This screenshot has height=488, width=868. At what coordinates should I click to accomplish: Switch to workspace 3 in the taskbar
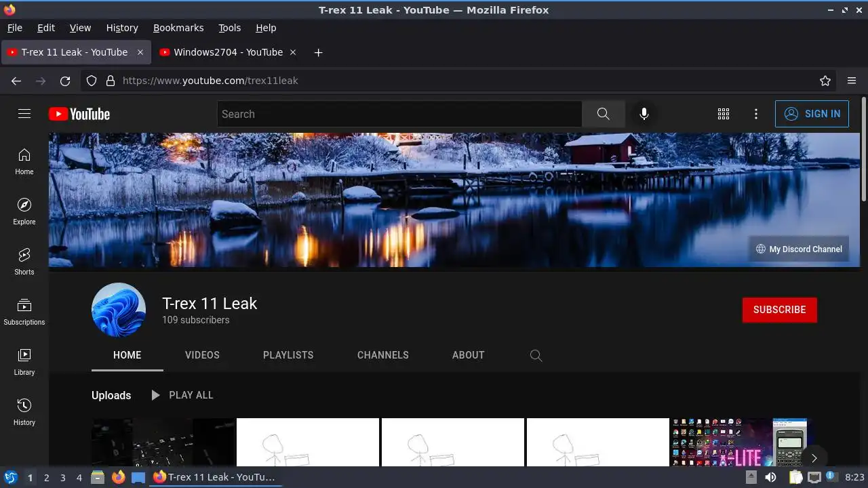pyautogui.click(x=62, y=477)
